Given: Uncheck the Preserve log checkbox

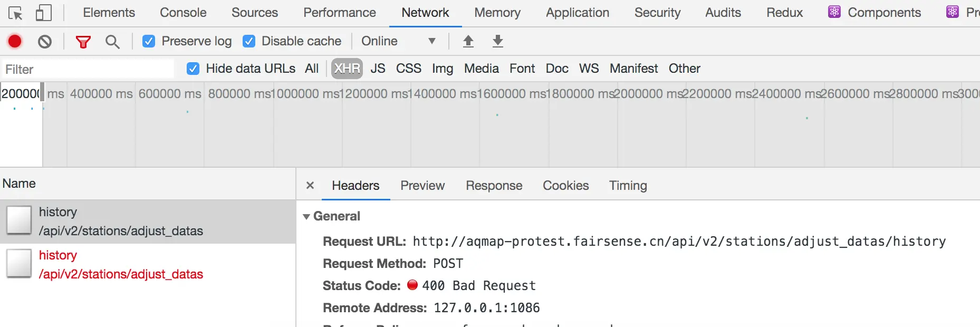Looking at the screenshot, I should [x=149, y=41].
